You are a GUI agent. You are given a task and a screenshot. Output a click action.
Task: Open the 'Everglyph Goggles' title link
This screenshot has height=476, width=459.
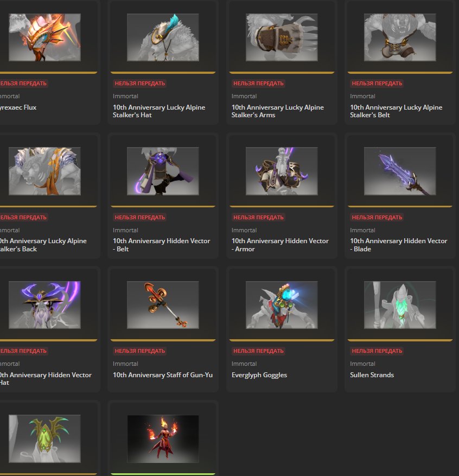tap(259, 375)
